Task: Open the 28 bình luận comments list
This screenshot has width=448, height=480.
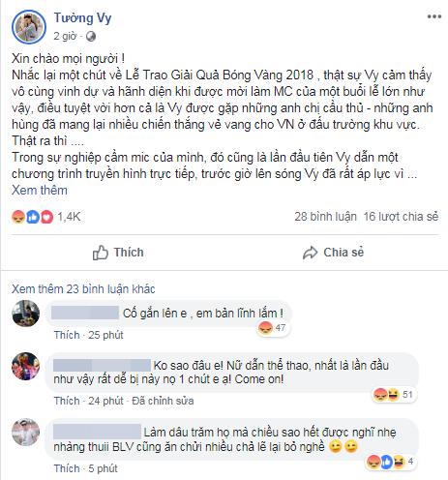Action: tap(325, 217)
